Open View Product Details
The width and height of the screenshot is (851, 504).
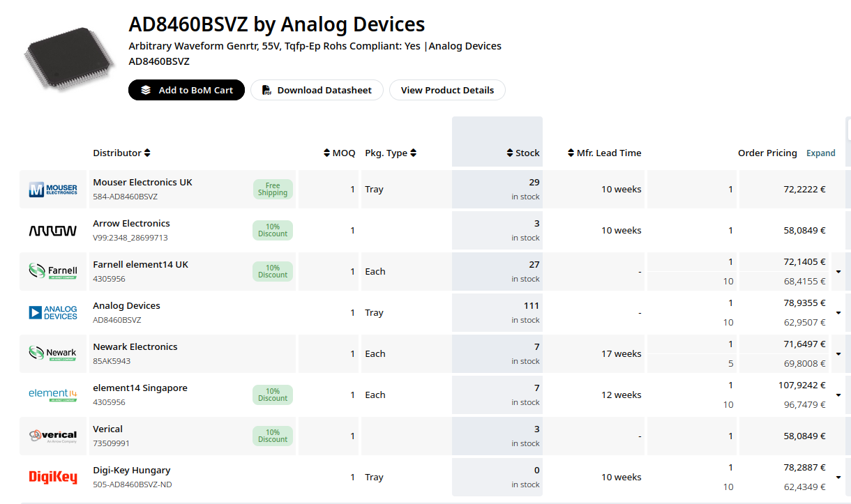click(x=447, y=90)
